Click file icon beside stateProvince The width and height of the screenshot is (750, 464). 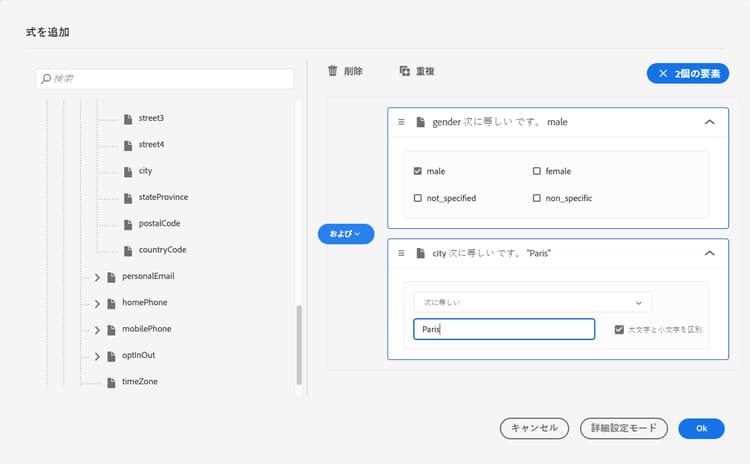tap(128, 198)
